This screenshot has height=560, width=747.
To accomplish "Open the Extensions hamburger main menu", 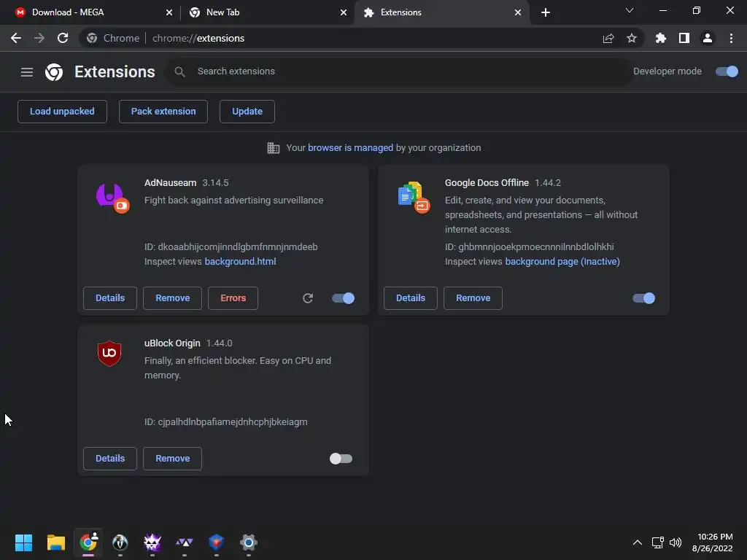I will (27, 72).
